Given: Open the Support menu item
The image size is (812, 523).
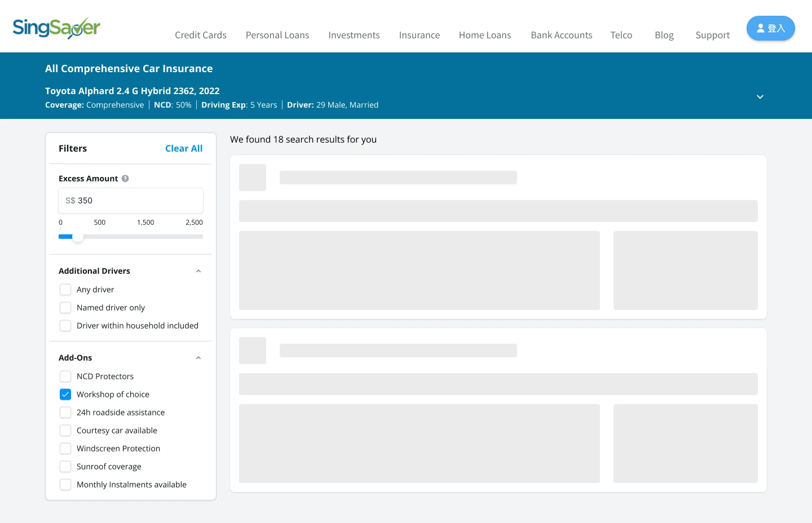Looking at the screenshot, I should tap(713, 35).
